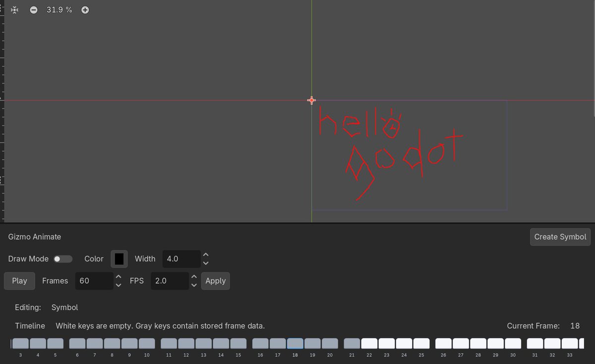Select timeline key for frame 8
This screenshot has width=595, height=364.
click(112, 343)
